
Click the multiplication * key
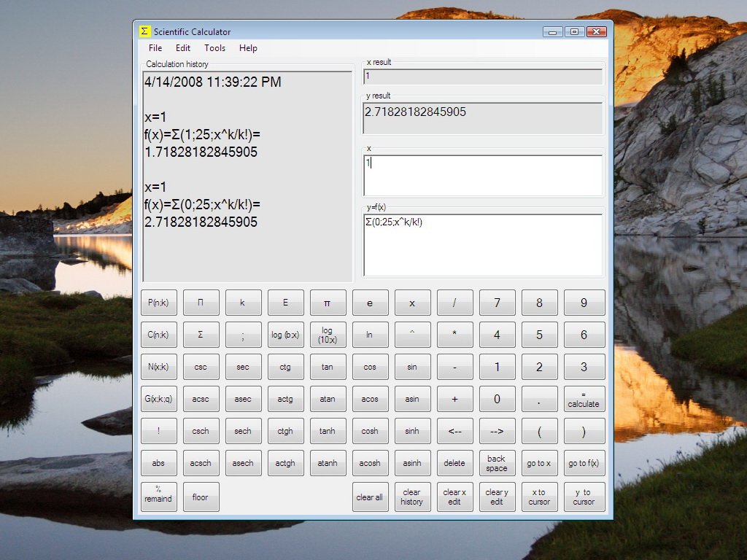pos(454,335)
